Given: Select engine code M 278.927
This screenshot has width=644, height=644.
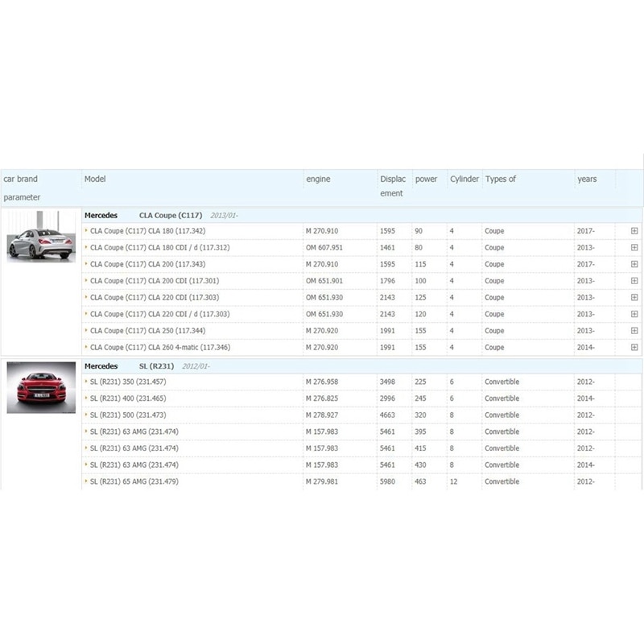Looking at the screenshot, I should pyautogui.click(x=322, y=415).
